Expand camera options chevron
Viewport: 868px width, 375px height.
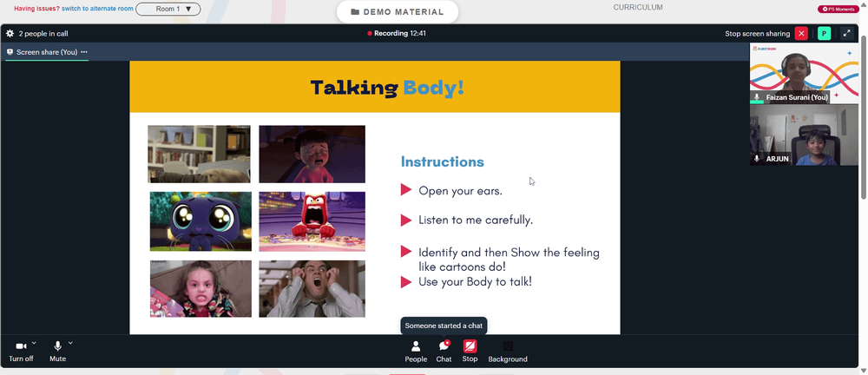34,343
